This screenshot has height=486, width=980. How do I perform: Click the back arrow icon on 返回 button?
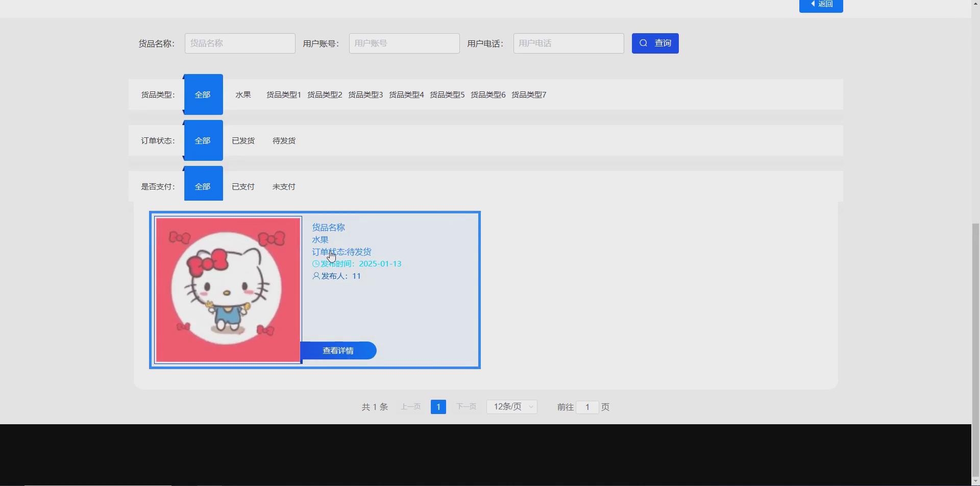[814, 4]
